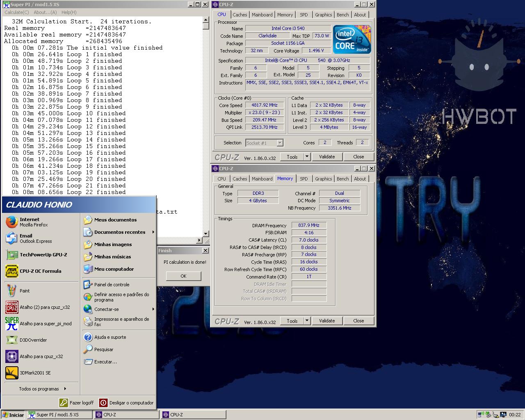Open Help(H) menu in Super PI

tap(69, 12)
